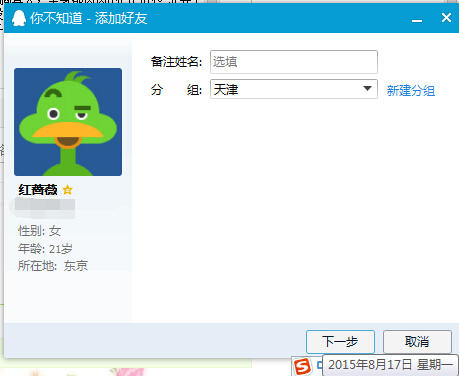Click the yellow star icon beside 红蔷薇

(68, 190)
